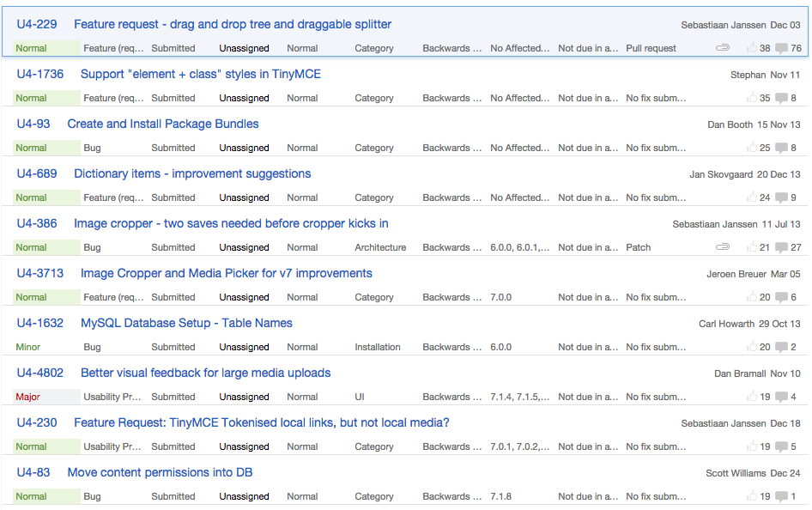
Task: Click the comments bubble icon on U4-229
Action: pyautogui.click(x=781, y=48)
